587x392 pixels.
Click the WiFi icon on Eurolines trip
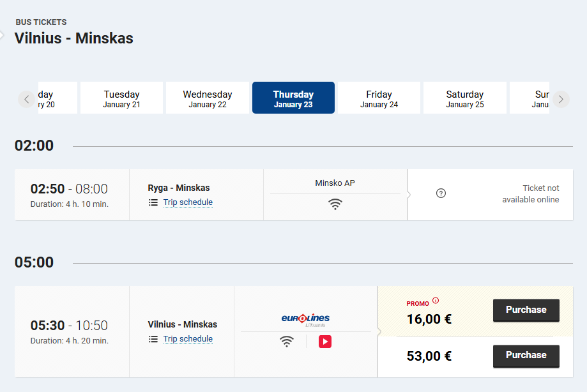[x=287, y=342]
